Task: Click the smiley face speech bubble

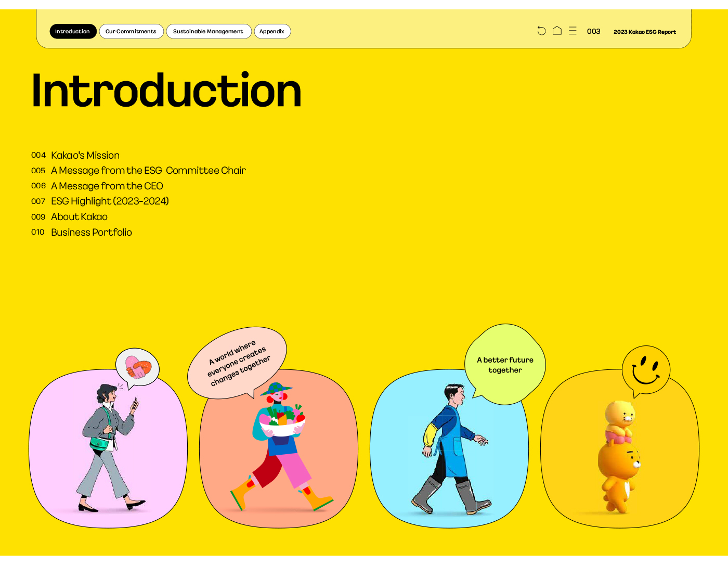Action: coord(646,371)
